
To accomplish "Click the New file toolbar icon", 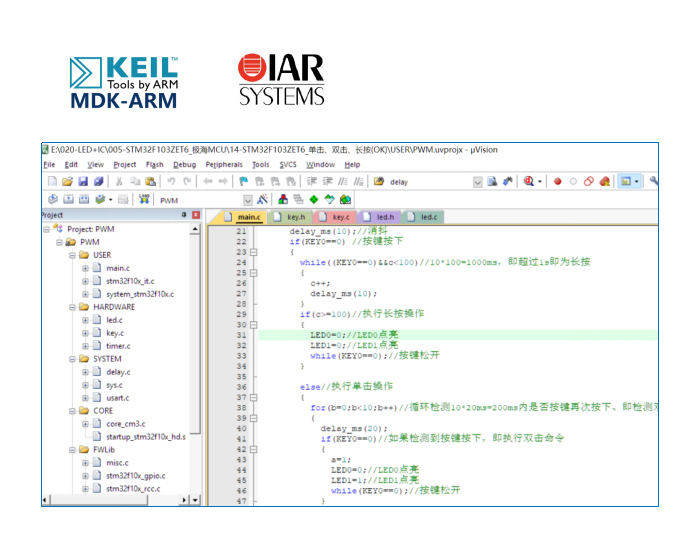I will pyautogui.click(x=52, y=182).
